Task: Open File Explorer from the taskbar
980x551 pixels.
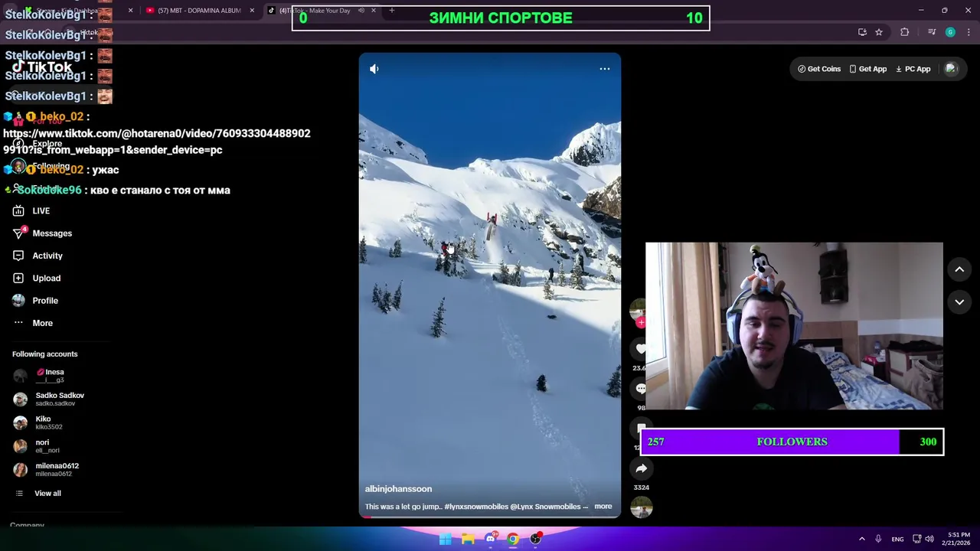Action: pyautogui.click(x=468, y=539)
